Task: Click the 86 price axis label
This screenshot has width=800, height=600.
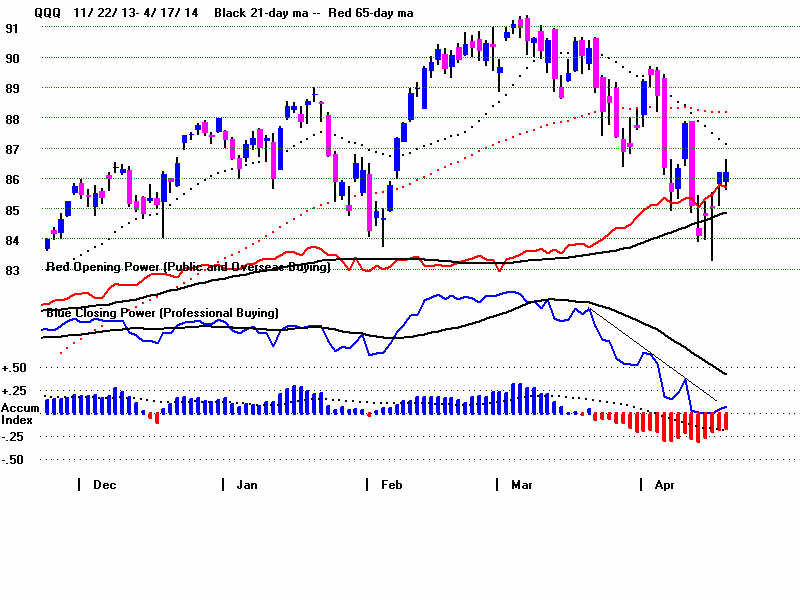Action: tap(12, 180)
